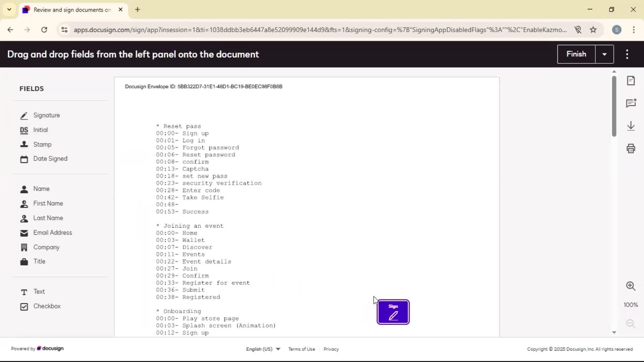The image size is (644, 362).
Task: Select the Signature field in left panel
Action: [x=40, y=115]
